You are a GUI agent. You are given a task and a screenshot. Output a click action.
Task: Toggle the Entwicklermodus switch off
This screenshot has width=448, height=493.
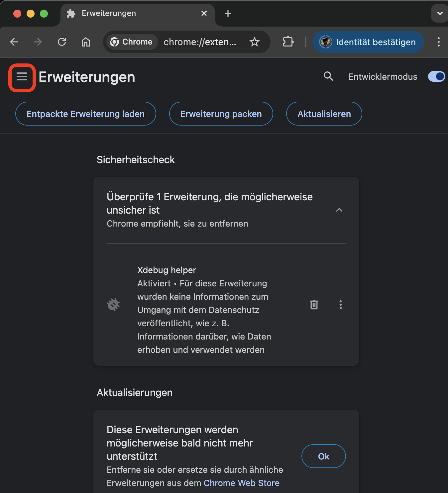click(436, 76)
